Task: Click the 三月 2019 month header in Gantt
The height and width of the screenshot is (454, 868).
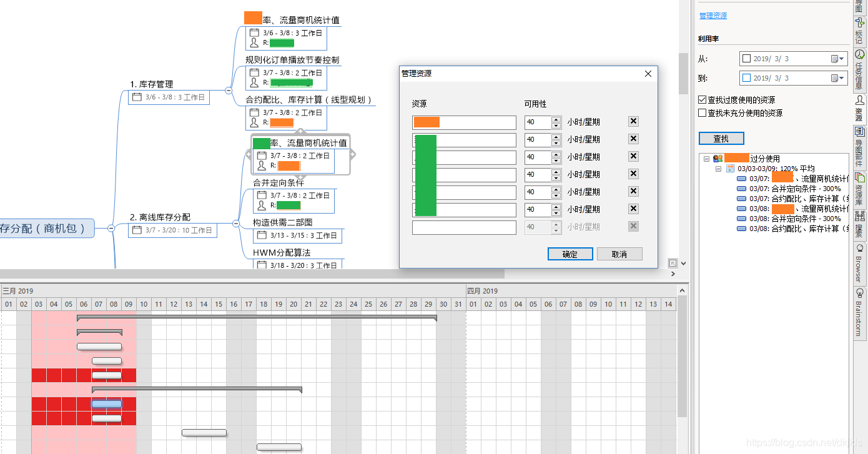Action: tap(17, 291)
